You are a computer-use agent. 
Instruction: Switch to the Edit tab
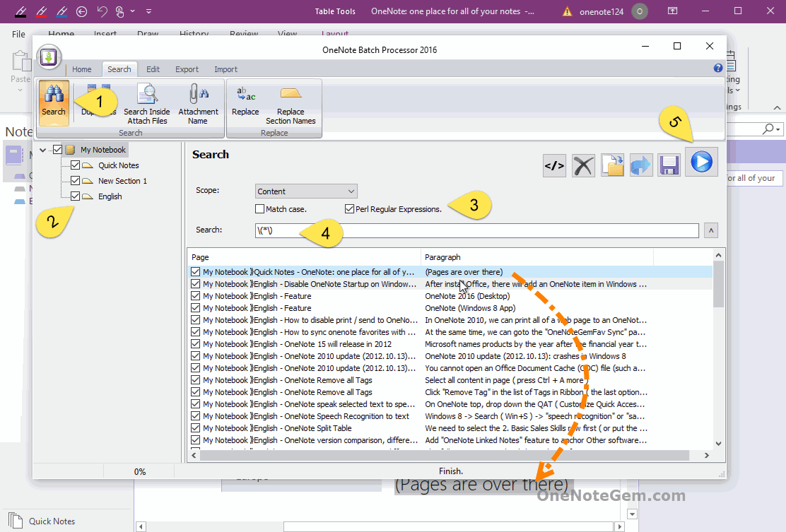[x=153, y=69]
